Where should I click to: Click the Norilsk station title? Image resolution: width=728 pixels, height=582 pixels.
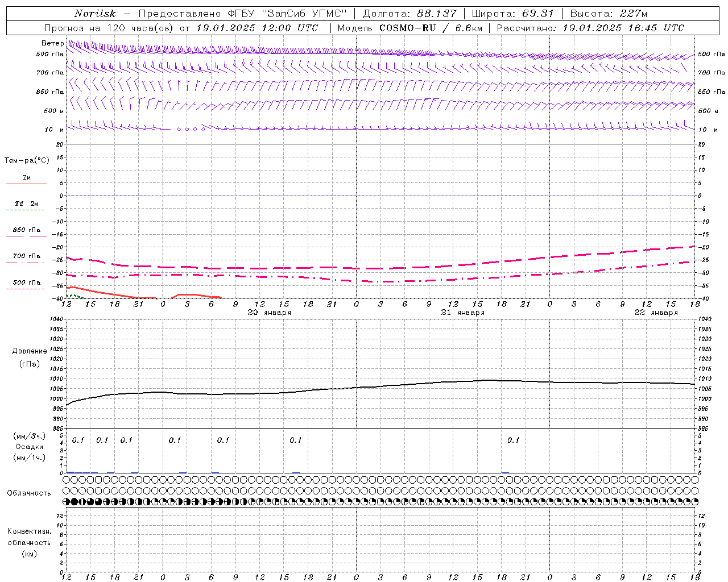95,14
